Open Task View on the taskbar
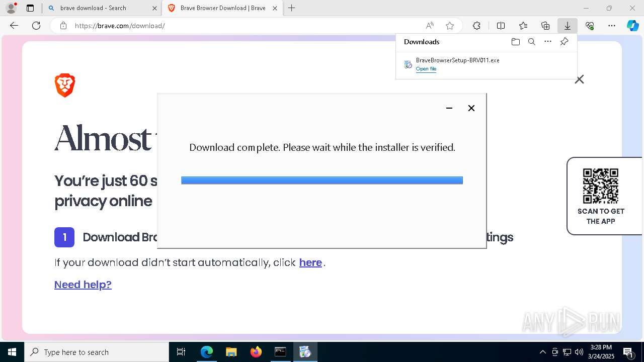 pyautogui.click(x=181, y=352)
